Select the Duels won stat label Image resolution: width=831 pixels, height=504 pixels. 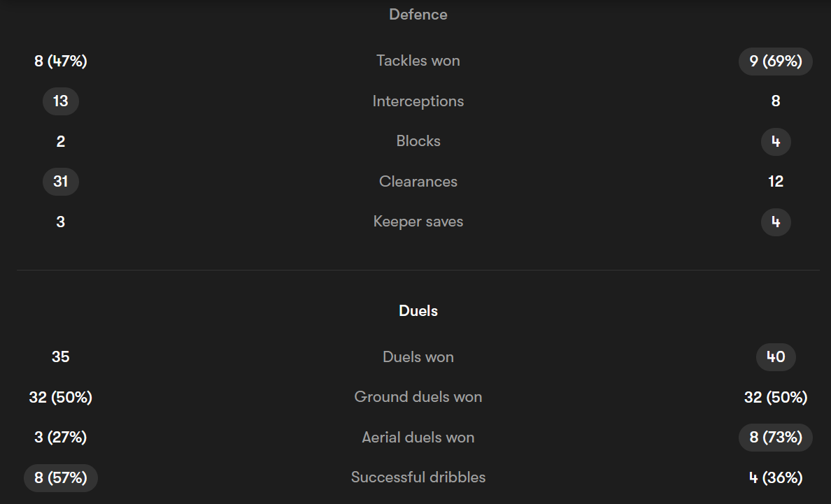click(418, 357)
